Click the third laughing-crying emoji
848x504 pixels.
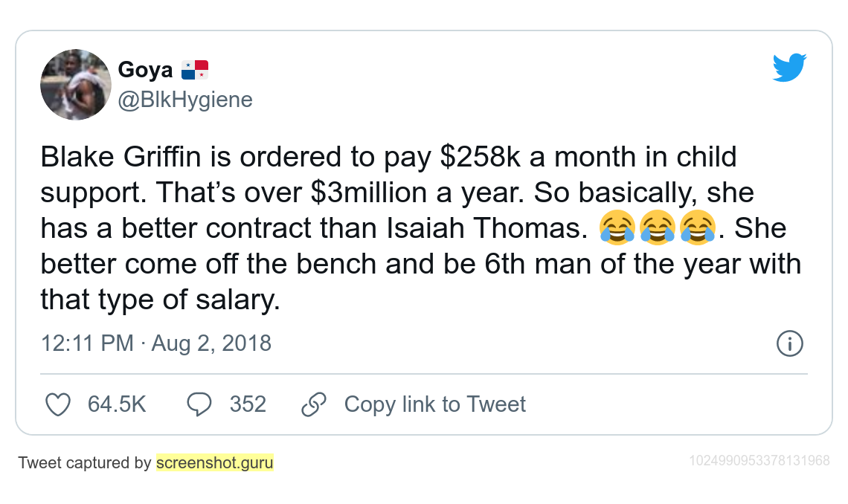tap(698, 227)
